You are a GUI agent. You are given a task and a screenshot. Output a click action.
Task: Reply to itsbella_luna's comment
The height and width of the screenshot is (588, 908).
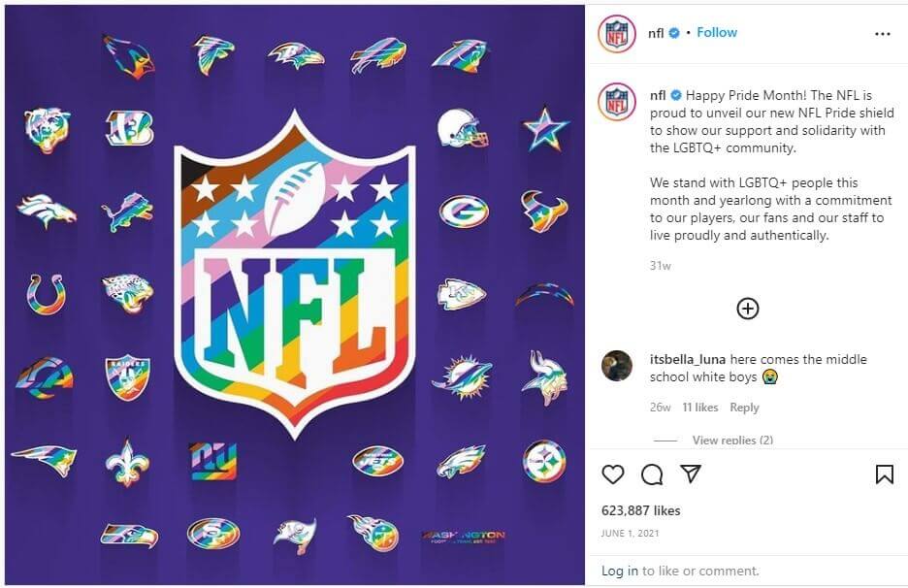[744, 408]
